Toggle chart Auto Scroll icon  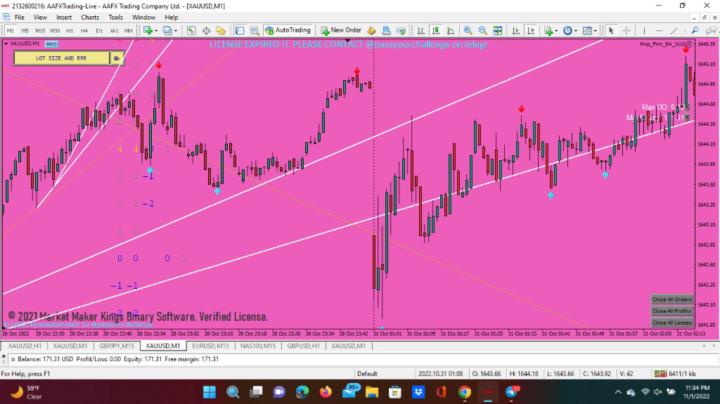tap(516, 31)
